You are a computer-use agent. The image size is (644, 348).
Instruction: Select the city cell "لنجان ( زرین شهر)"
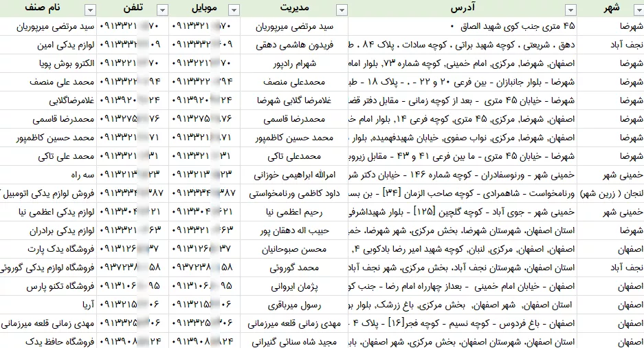pos(611,193)
